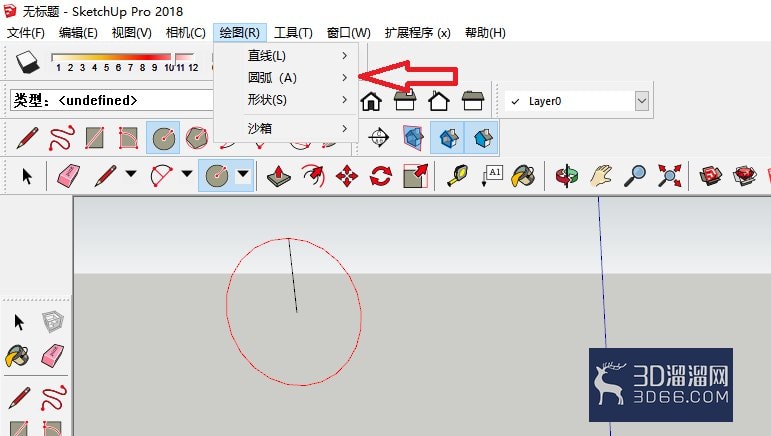Image resolution: width=771 pixels, height=436 pixels.
Task: Select the Rectangle tool in top drawing toolbar
Action: tap(95, 138)
